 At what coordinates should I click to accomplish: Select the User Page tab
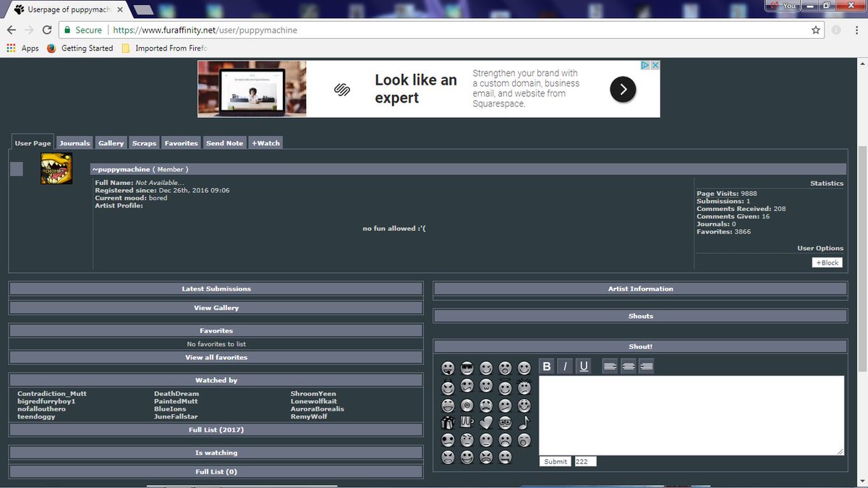pyautogui.click(x=33, y=142)
